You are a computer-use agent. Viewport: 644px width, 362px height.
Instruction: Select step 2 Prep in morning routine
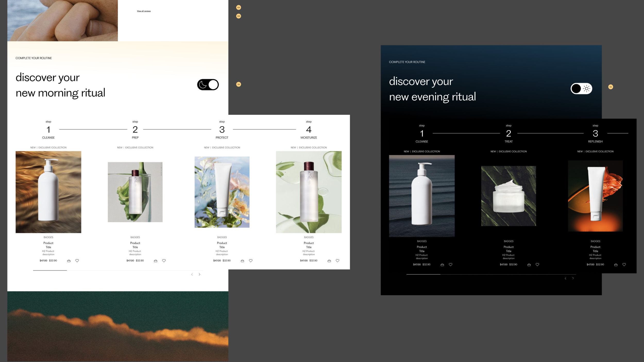(x=135, y=130)
